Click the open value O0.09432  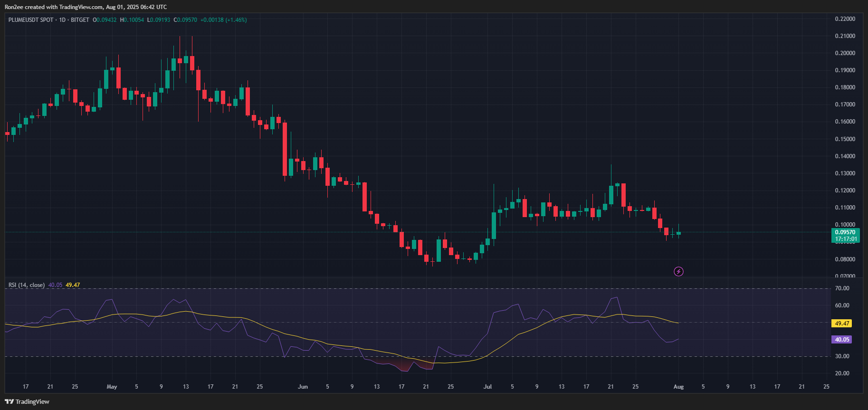[105, 20]
